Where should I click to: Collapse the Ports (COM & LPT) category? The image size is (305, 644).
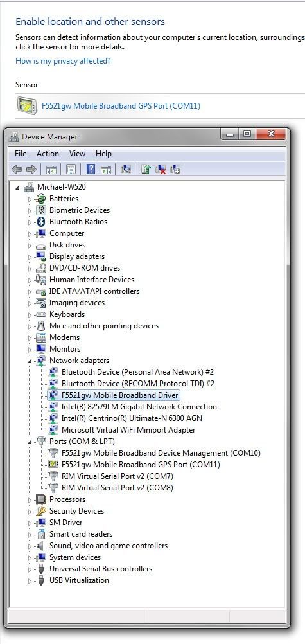click(30, 442)
